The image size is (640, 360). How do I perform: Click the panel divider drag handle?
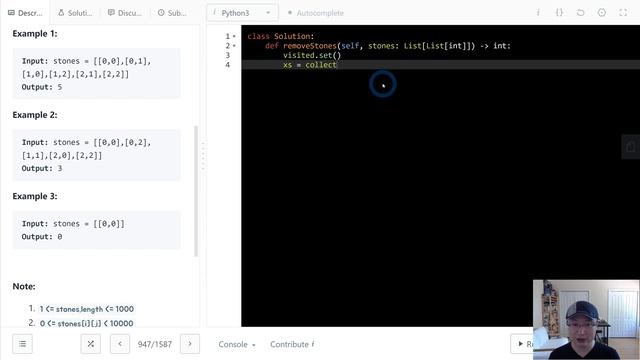pos(203,156)
